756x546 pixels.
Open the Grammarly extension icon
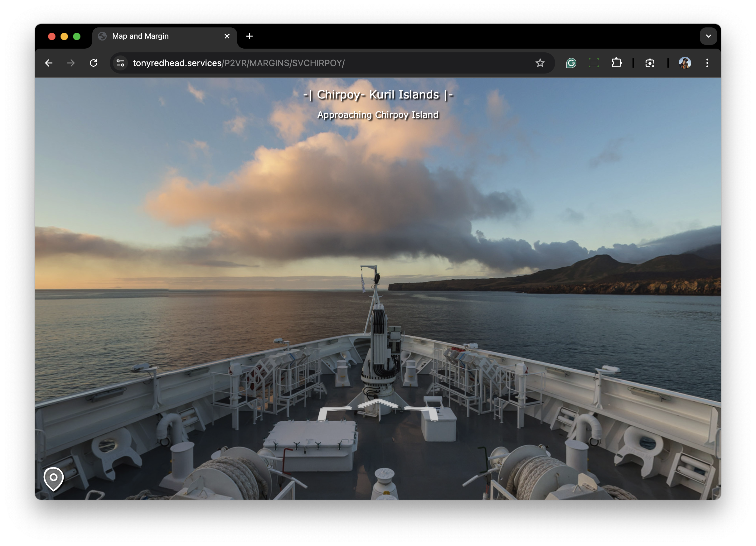coord(571,63)
